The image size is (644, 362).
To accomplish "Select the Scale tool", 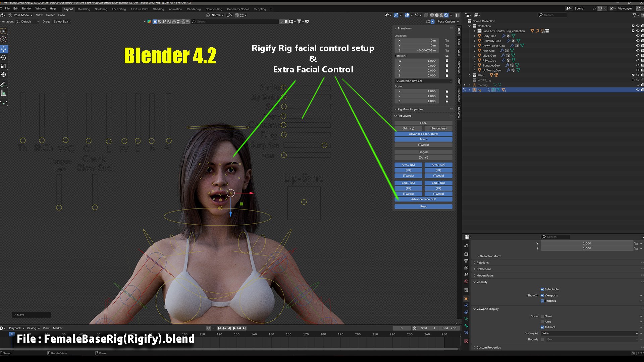I will 4,66.
